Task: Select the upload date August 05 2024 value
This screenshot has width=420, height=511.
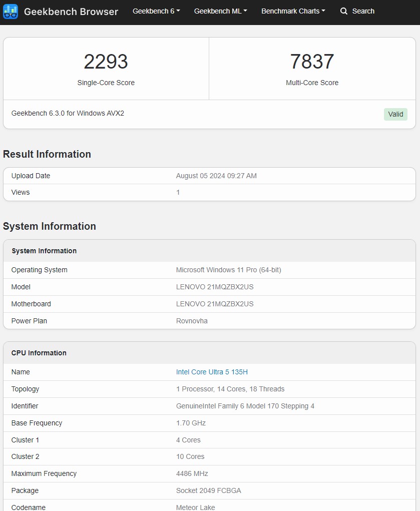Action: tap(216, 176)
